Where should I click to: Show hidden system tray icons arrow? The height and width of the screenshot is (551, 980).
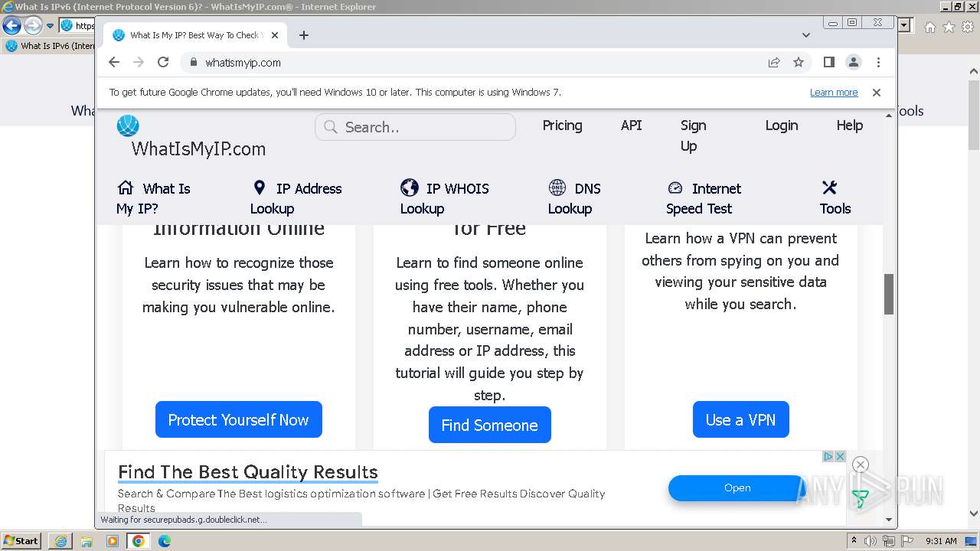click(854, 541)
